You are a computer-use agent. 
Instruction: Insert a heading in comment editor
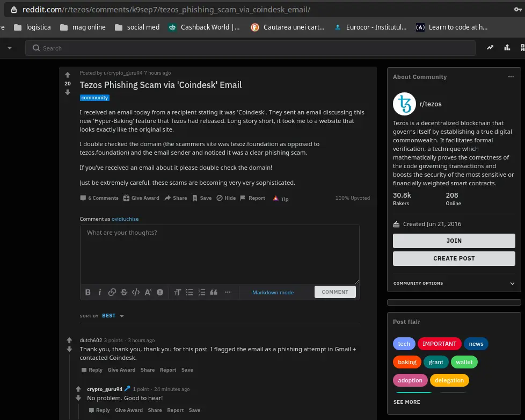178,292
